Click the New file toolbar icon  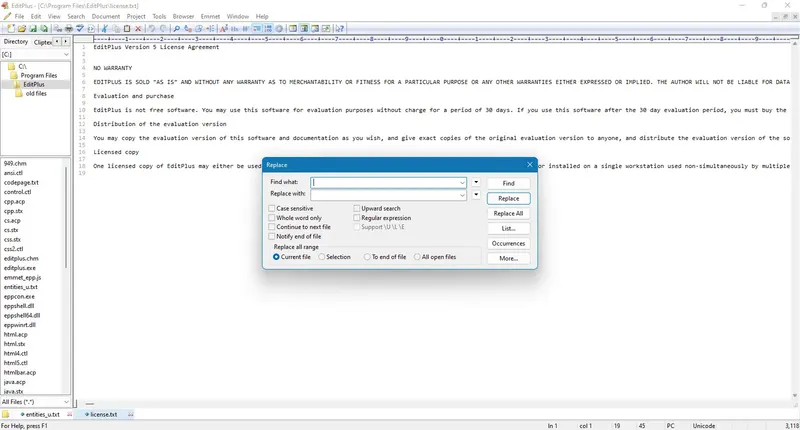point(10,29)
